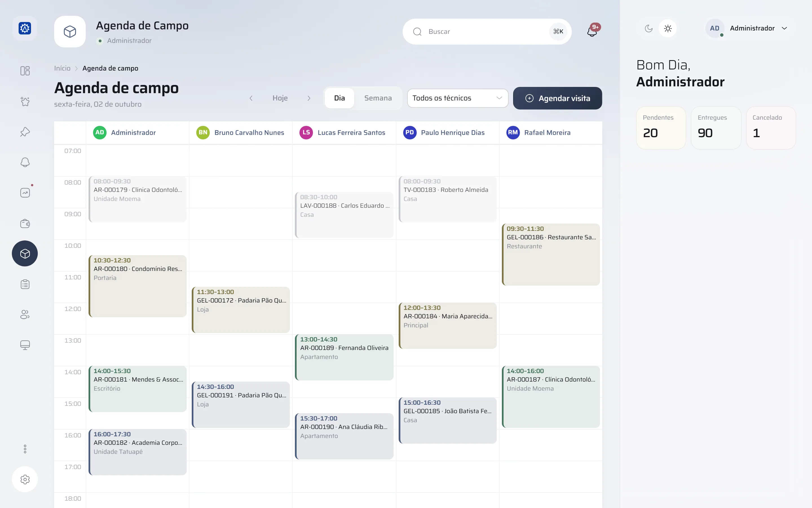This screenshot has width=812, height=508.
Task: Open the dashboard layout sidebar icon
Action: pyautogui.click(x=25, y=71)
